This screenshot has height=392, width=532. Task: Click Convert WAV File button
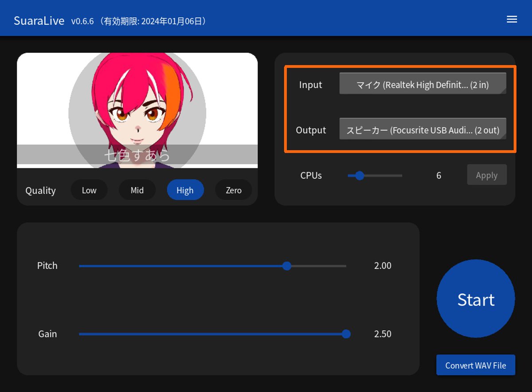(x=476, y=365)
